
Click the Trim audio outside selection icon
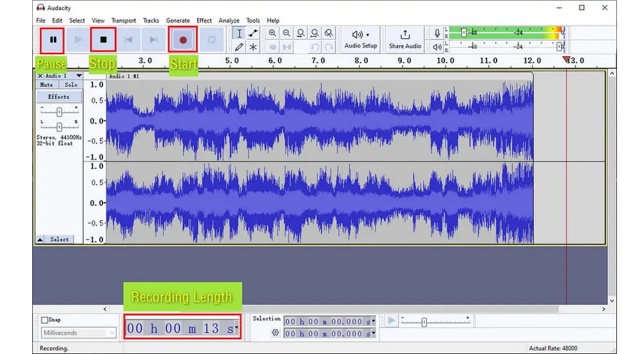272,47
